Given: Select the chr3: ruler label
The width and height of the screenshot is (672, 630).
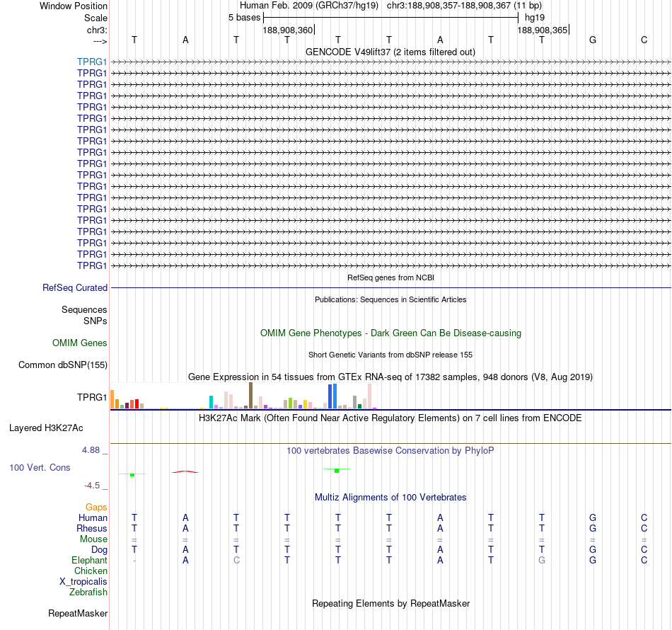Looking at the screenshot, I should point(97,30).
